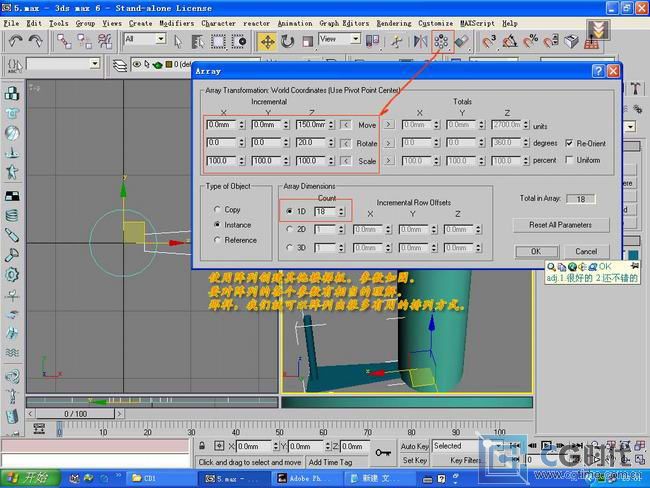
Task: Click Move arrow to switch to Incremental
Action: (346, 124)
